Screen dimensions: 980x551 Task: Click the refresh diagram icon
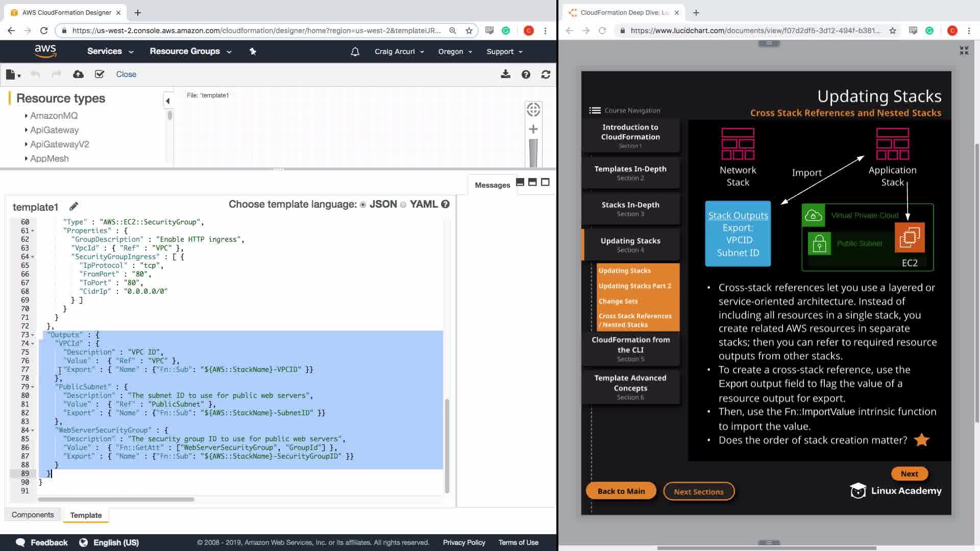pos(546,74)
